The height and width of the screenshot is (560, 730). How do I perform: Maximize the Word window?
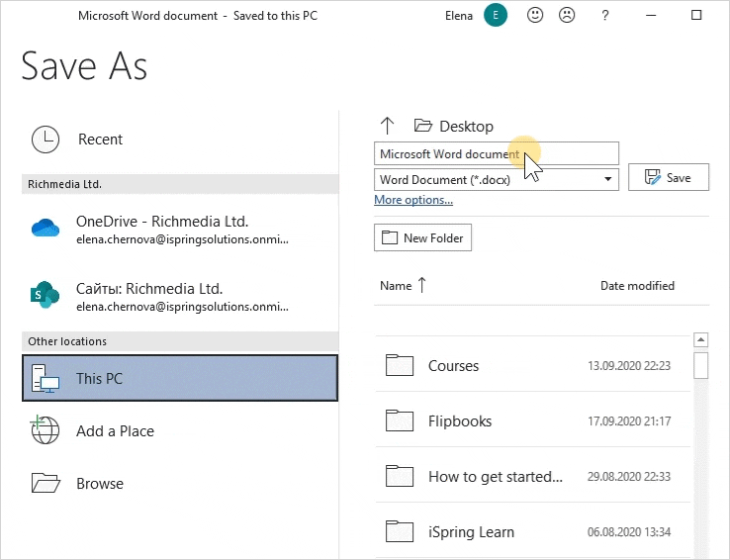pos(696,15)
